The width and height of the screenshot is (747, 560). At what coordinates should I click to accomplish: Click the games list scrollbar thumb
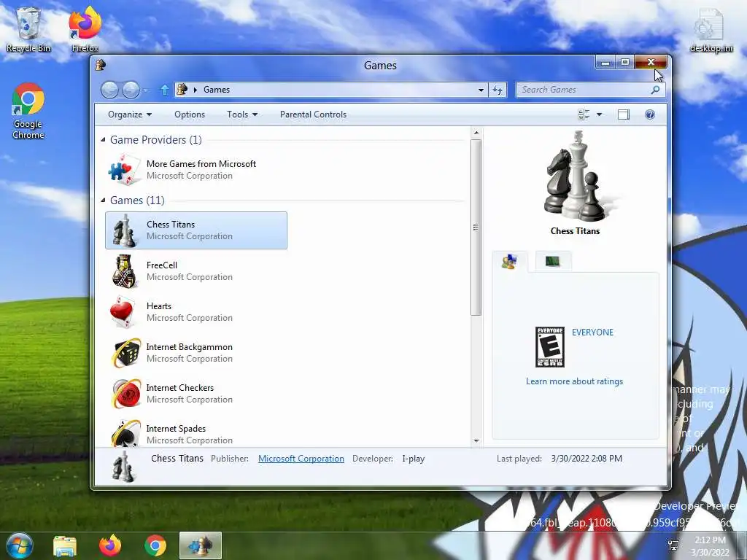(x=476, y=227)
